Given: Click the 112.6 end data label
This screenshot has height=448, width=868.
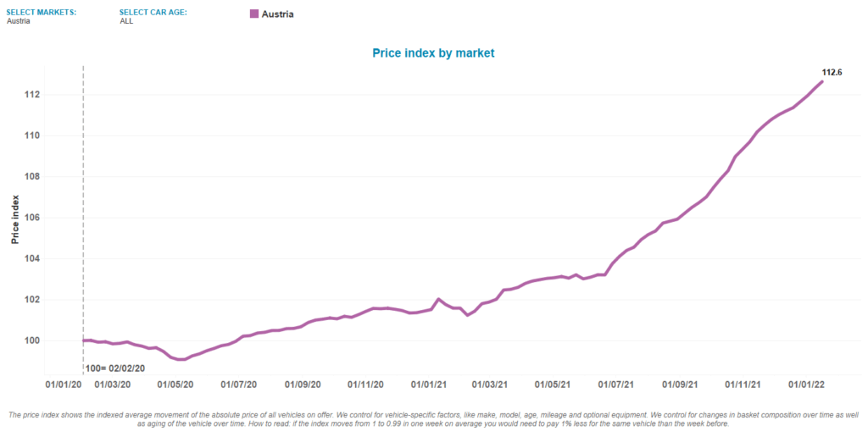Looking at the screenshot, I should [832, 73].
